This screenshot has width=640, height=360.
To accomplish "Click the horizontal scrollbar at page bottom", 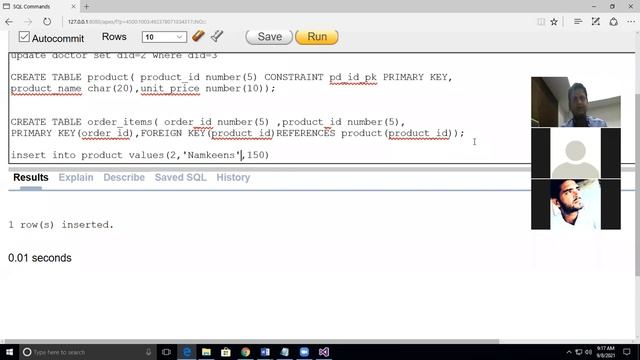I will tap(251, 341).
